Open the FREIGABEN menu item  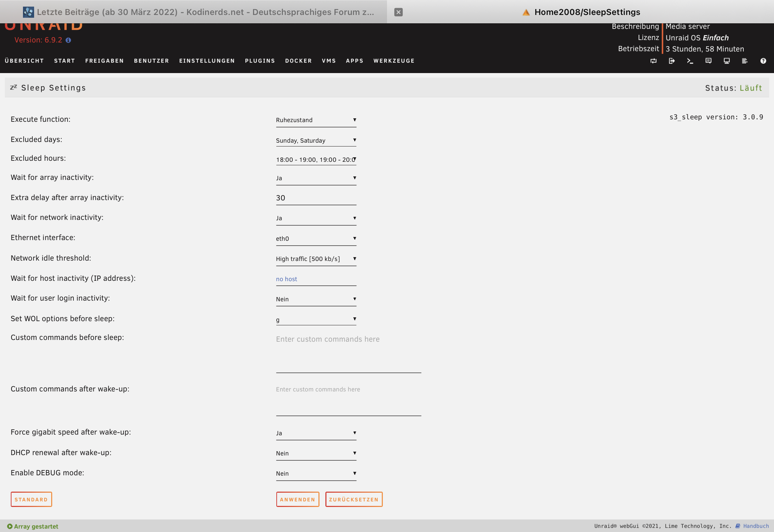click(x=104, y=61)
